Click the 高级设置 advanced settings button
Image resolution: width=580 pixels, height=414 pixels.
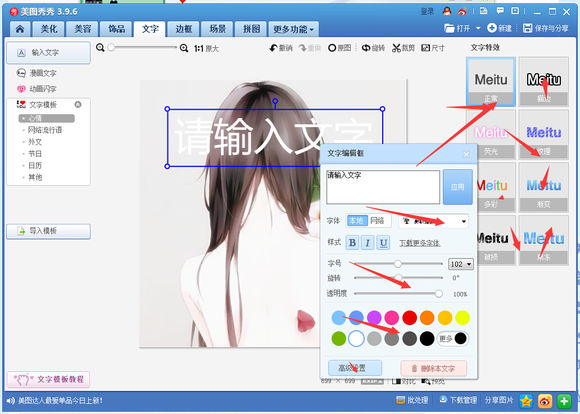click(355, 368)
